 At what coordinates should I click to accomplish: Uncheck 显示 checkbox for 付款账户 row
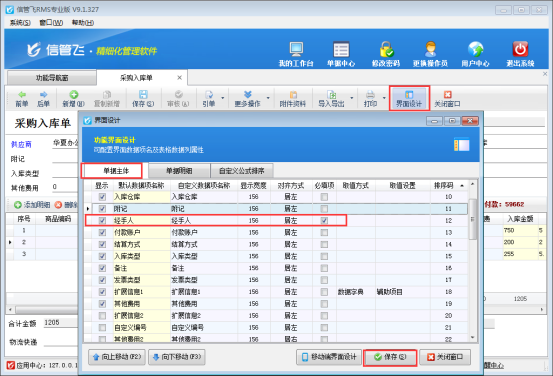pyautogui.click(x=102, y=232)
